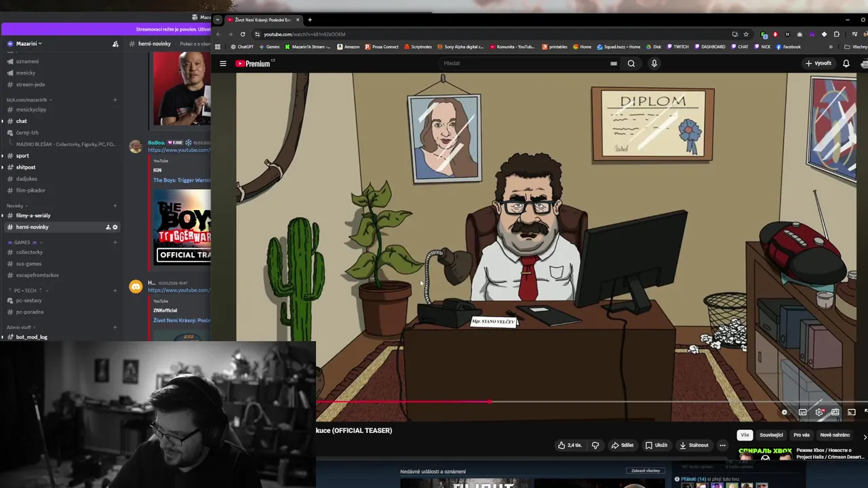Collapse the Novinky category in Discord
This screenshot has width=868, height=488.
point(17,205)
